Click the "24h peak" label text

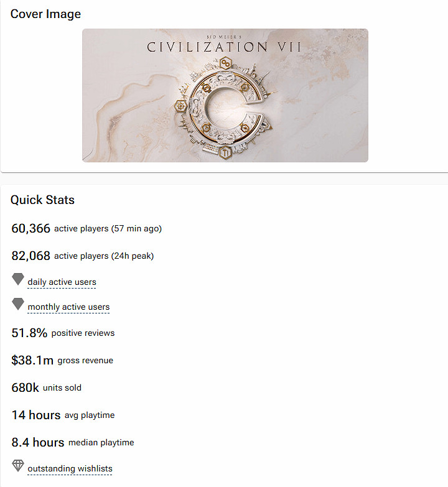[x=132, y=256]
